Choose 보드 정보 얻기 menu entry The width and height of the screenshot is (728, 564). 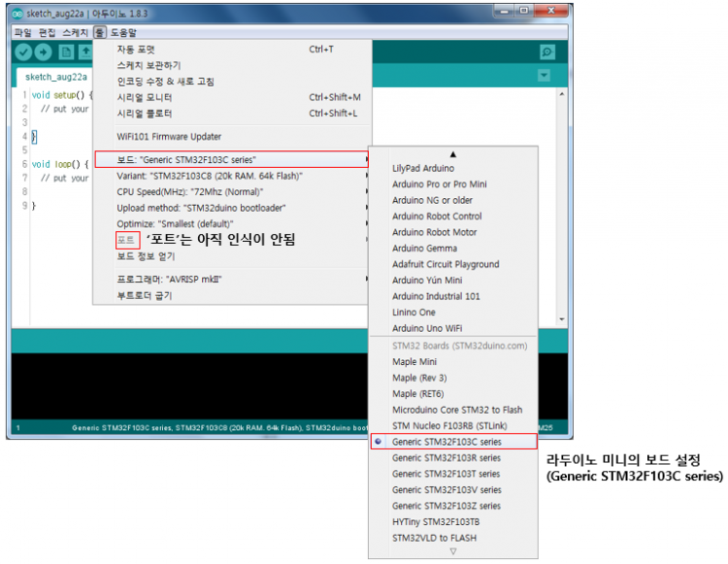click(x=232, y=256)
